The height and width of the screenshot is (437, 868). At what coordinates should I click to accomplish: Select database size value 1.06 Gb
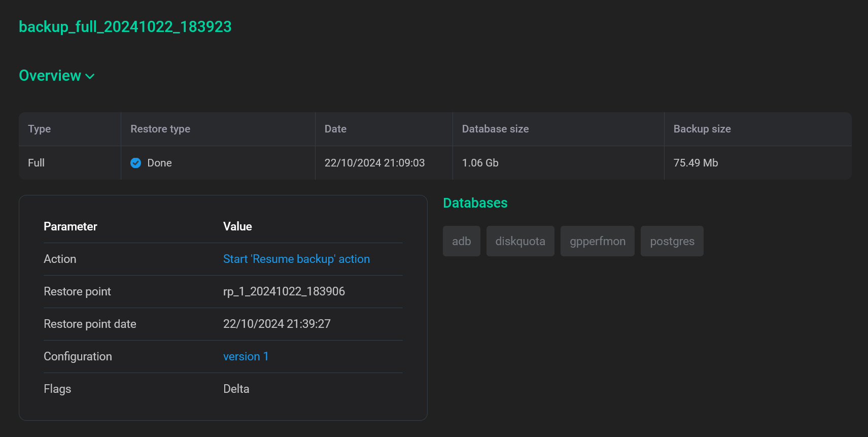click(480, 163)
